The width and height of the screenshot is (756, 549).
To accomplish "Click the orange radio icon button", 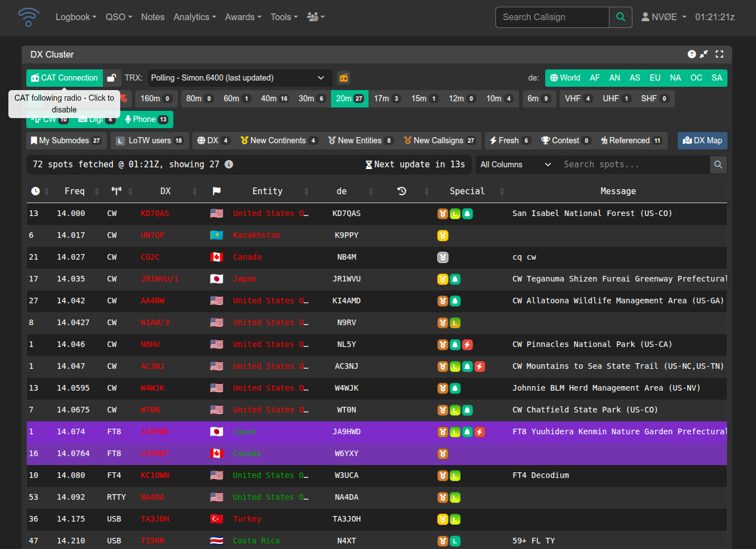I will (x=344, y=78).
